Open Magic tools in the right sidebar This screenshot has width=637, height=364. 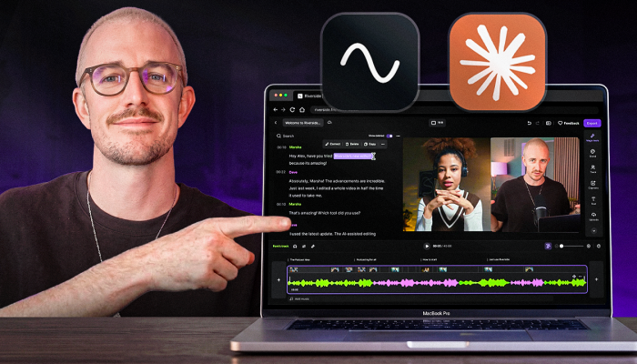(592, 137)
